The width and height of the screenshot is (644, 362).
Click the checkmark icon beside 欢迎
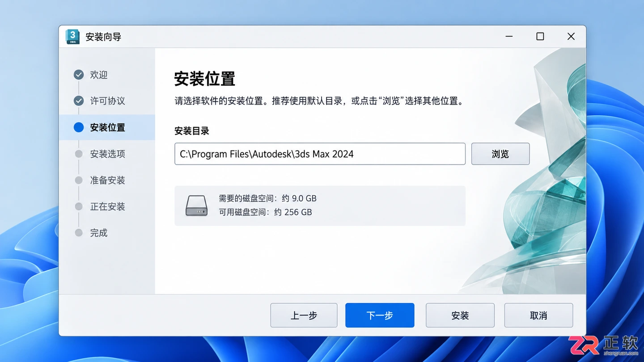79,75
